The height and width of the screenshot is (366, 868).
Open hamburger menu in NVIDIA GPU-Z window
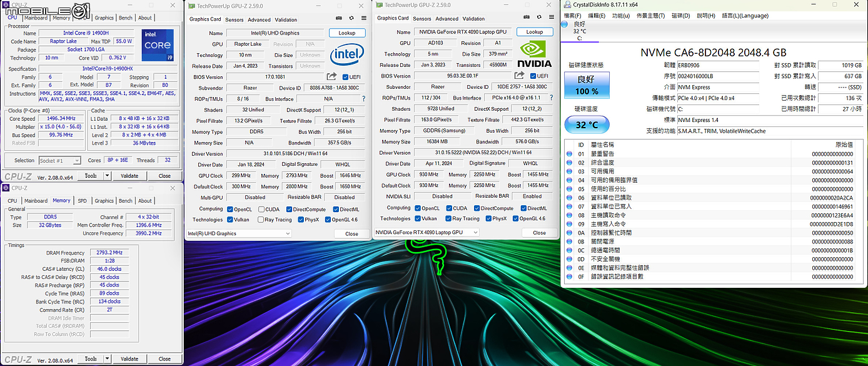551,18
